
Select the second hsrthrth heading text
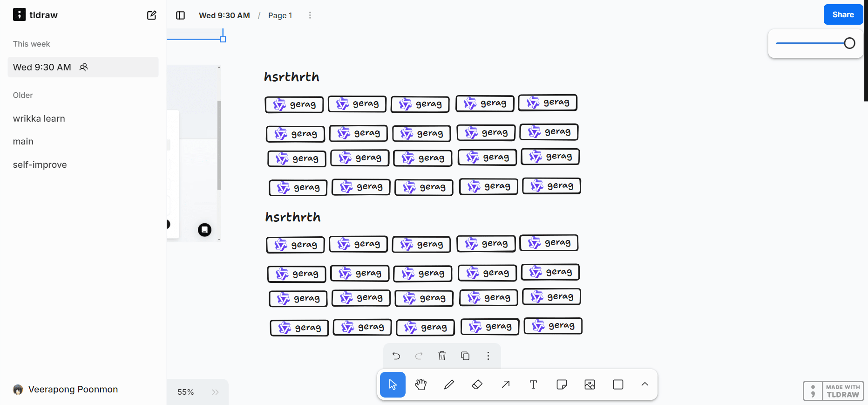click(x=293, y=217)
